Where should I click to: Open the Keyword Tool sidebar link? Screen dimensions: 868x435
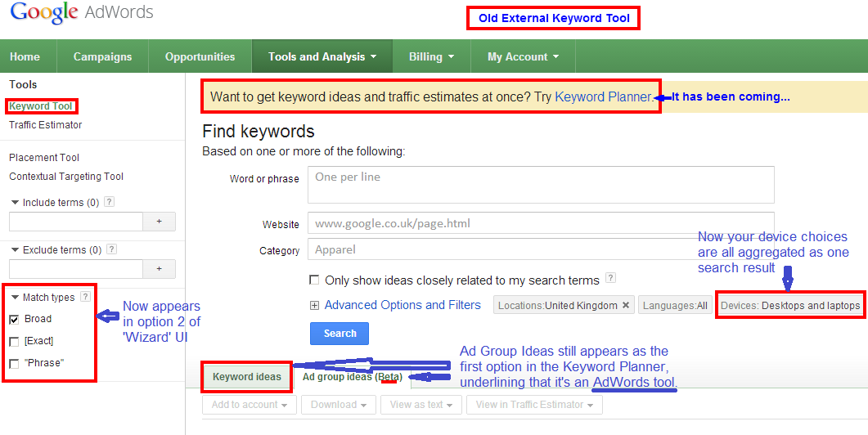[x=41, y=105]
